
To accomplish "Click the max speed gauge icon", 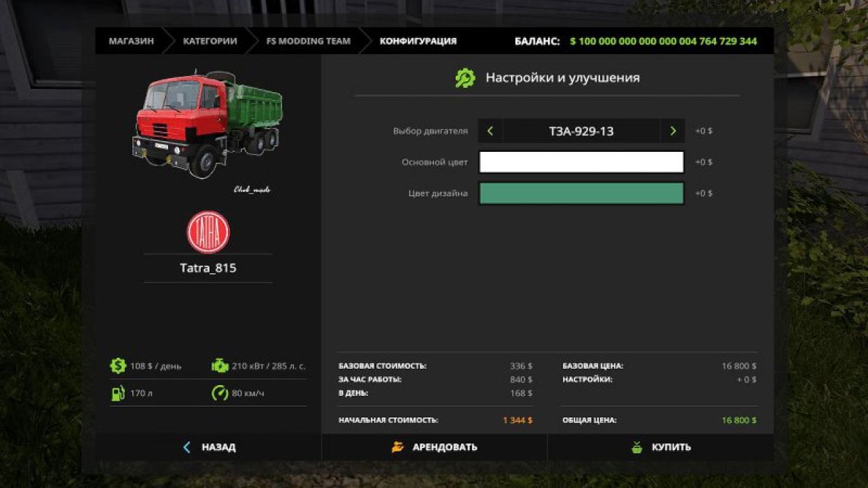I will point(220,393).
